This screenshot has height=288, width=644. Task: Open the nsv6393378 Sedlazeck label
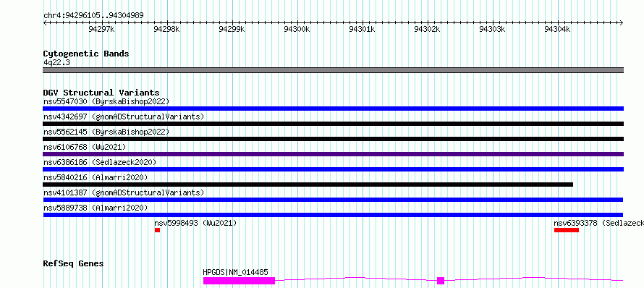click(599, 223)
